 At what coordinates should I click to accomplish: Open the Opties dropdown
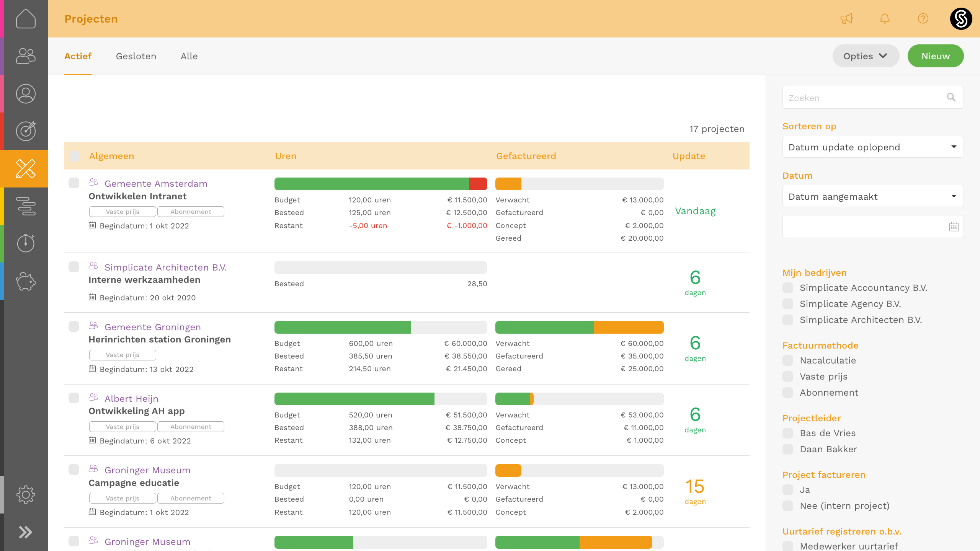click(866, 55)
